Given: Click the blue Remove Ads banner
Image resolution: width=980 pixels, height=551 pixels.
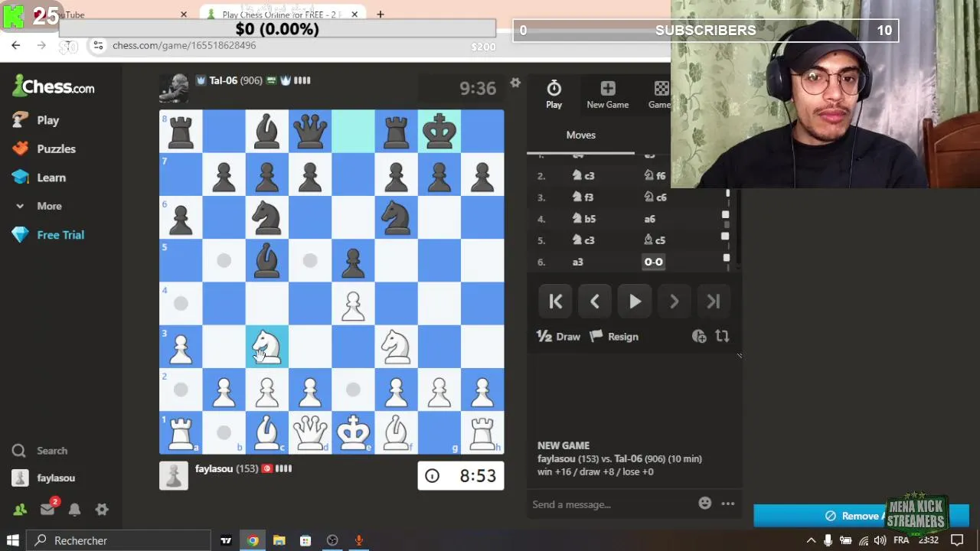Looking at the screenshot, I should click(861, 516).
